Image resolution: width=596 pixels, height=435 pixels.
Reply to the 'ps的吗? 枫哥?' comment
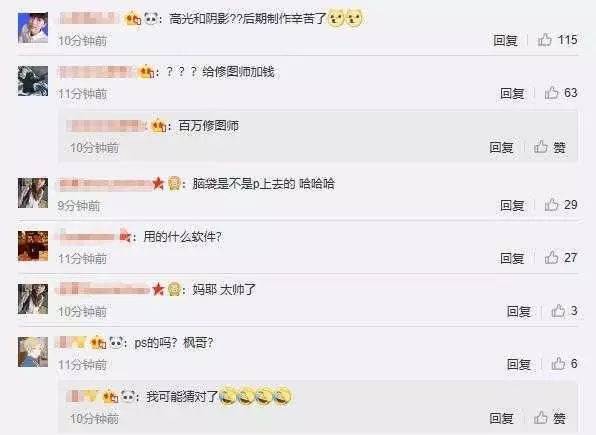pyautogui.click(x=519, y=364)
